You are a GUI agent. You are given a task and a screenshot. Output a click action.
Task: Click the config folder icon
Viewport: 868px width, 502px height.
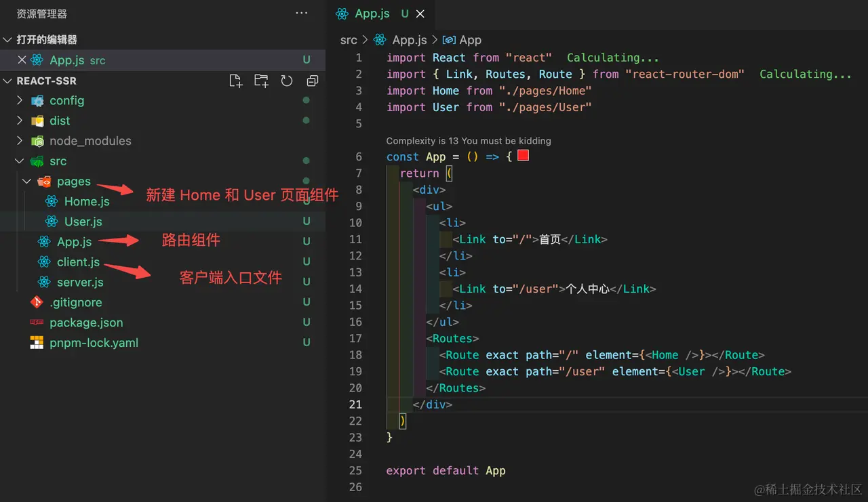tap(37, 100)
